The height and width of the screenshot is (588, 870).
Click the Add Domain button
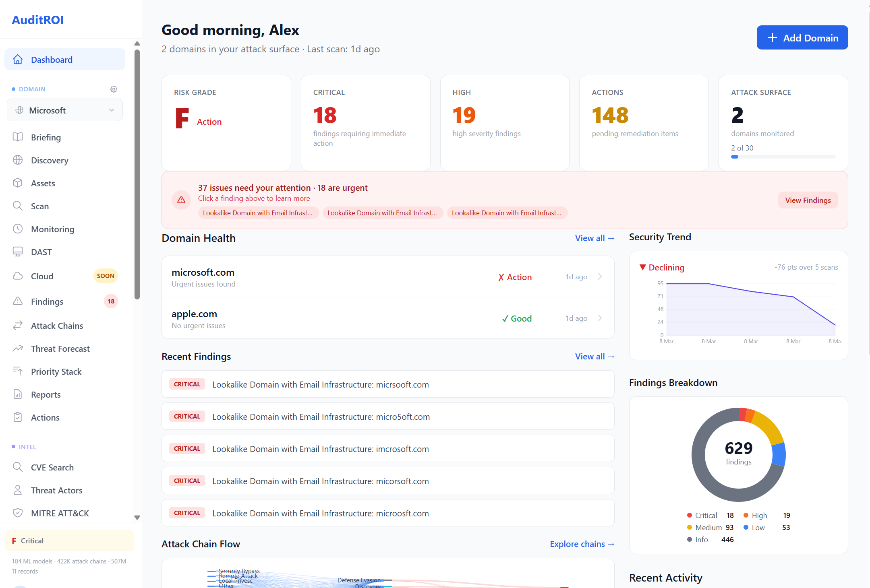click(x=802, y=37)
